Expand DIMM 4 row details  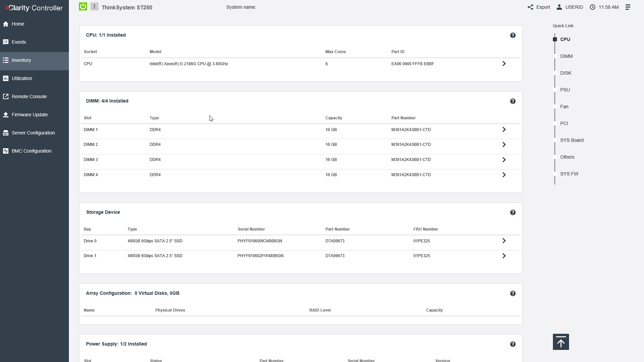[504, 175]
